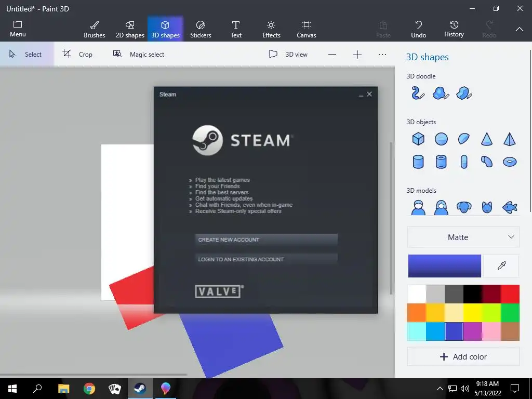Open the Windows Start menu

(12, 389)
